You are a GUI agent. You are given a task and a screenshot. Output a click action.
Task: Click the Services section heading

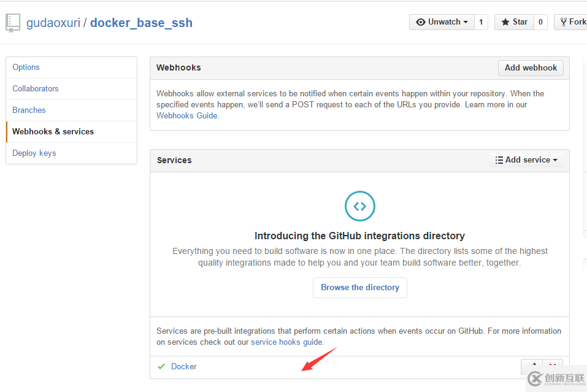tap(174, 160)
